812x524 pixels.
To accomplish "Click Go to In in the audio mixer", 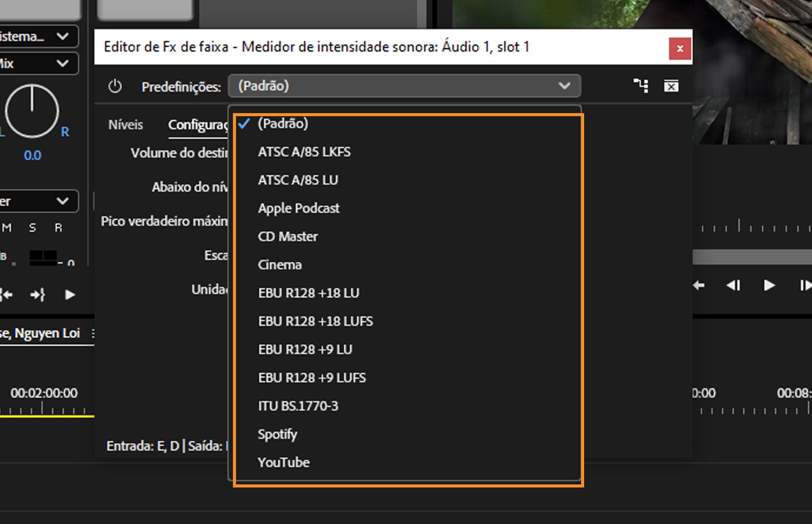I will 7,294.
